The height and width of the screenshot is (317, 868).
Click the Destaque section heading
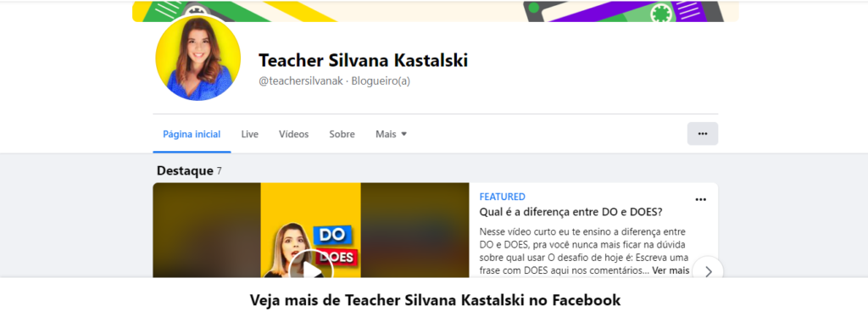click(x=185, y=171)
